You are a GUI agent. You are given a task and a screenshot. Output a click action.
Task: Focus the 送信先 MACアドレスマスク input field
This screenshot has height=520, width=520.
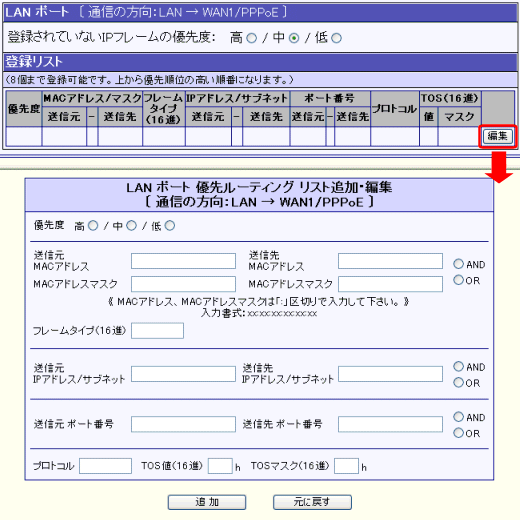click(x=390, y=284)
